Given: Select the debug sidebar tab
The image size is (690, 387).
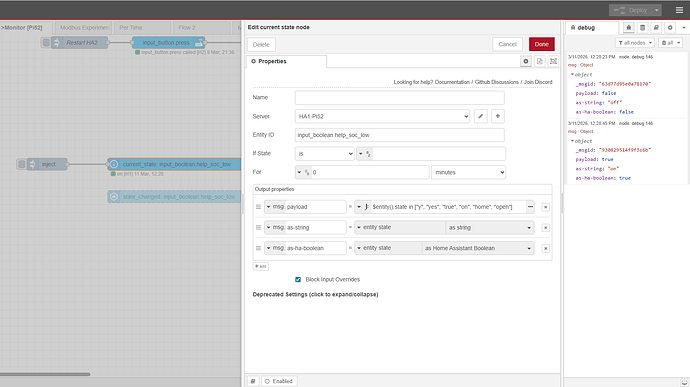Looking at the screenshot, I should pos(591,27).
